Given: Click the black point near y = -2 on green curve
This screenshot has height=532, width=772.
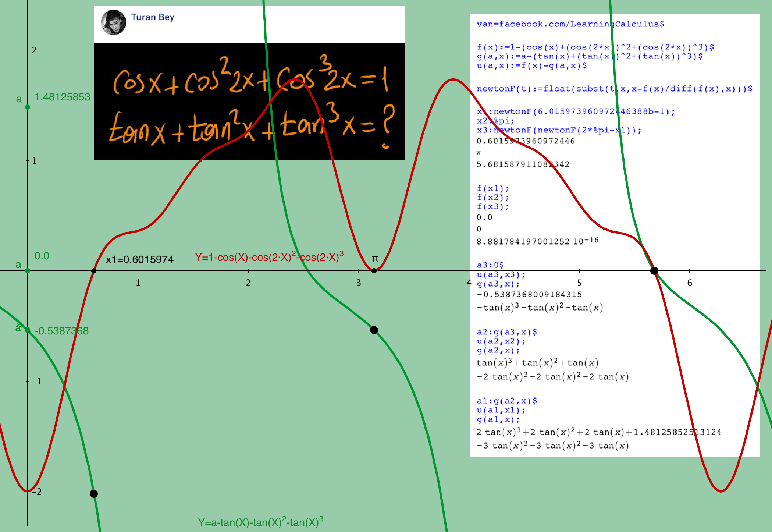Looking at the screenshot, I should (94, 494).
